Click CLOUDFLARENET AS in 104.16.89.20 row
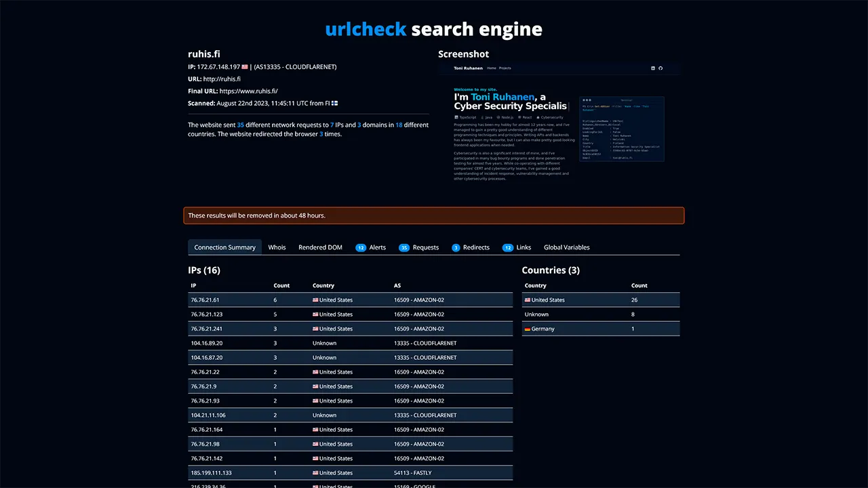The height and width of the screenshot is (488, 868). pos(425,343)
